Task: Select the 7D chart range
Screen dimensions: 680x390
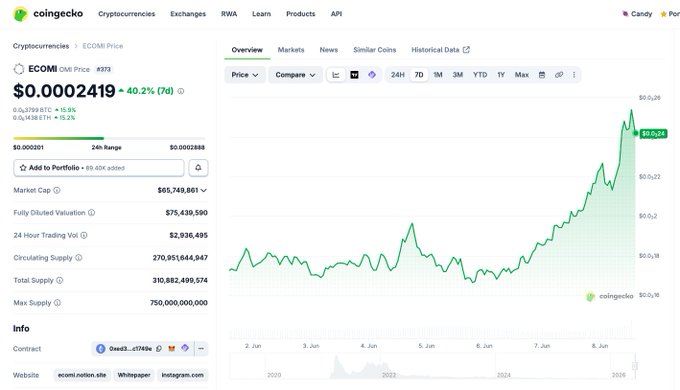Action: coord(419,75)
